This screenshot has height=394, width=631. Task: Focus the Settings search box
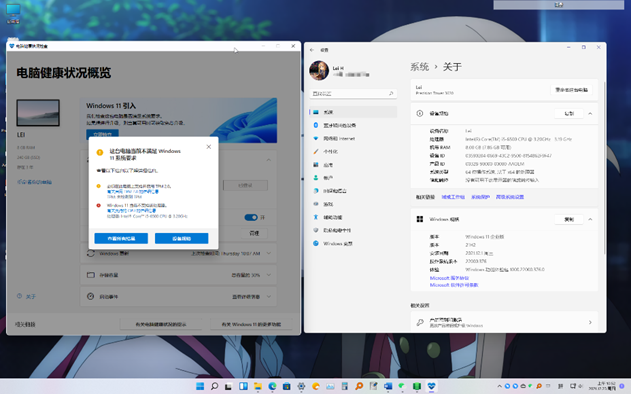click(x=353, y=93)
